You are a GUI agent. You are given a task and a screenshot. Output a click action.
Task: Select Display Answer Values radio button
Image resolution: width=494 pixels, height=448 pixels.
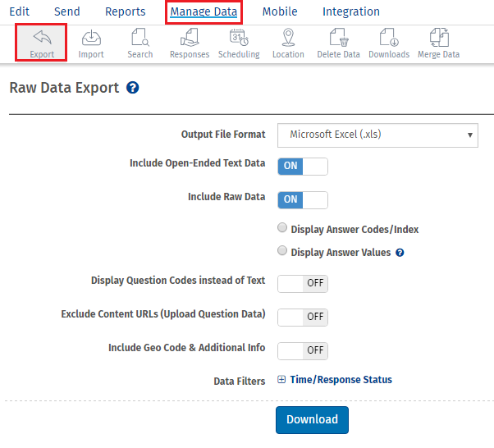click(282, 250)
